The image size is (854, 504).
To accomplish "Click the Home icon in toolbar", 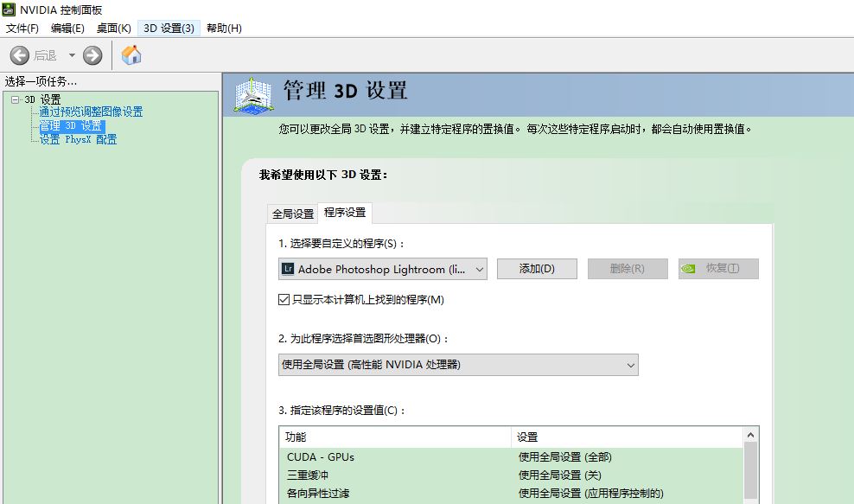I will 131,55.
